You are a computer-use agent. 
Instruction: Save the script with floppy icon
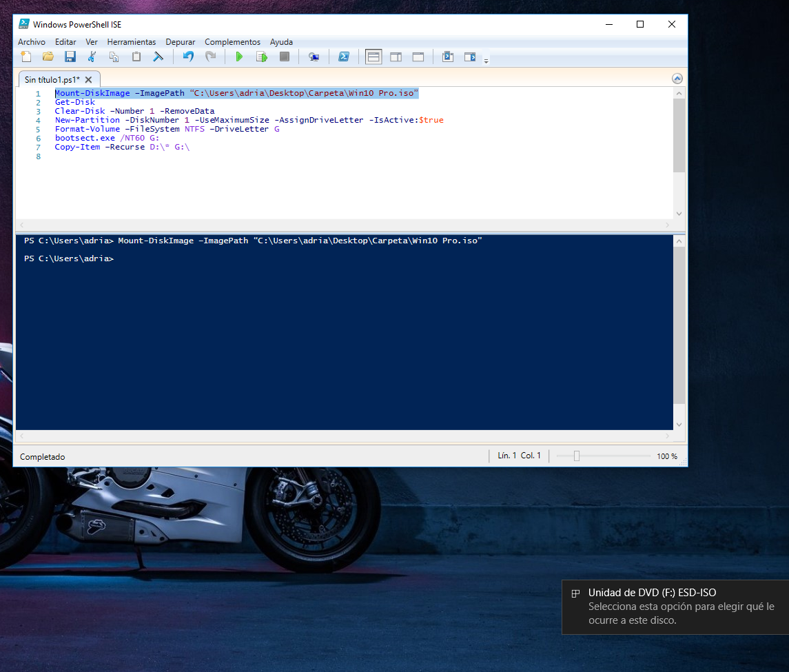pyautogui.click(x=70, y=57)
